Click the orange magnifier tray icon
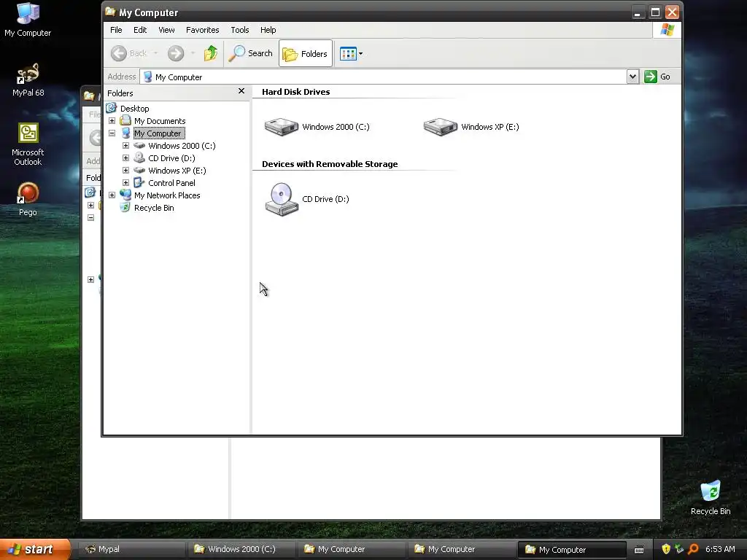Viewport: 747px width, 560px height. [693, 549]
